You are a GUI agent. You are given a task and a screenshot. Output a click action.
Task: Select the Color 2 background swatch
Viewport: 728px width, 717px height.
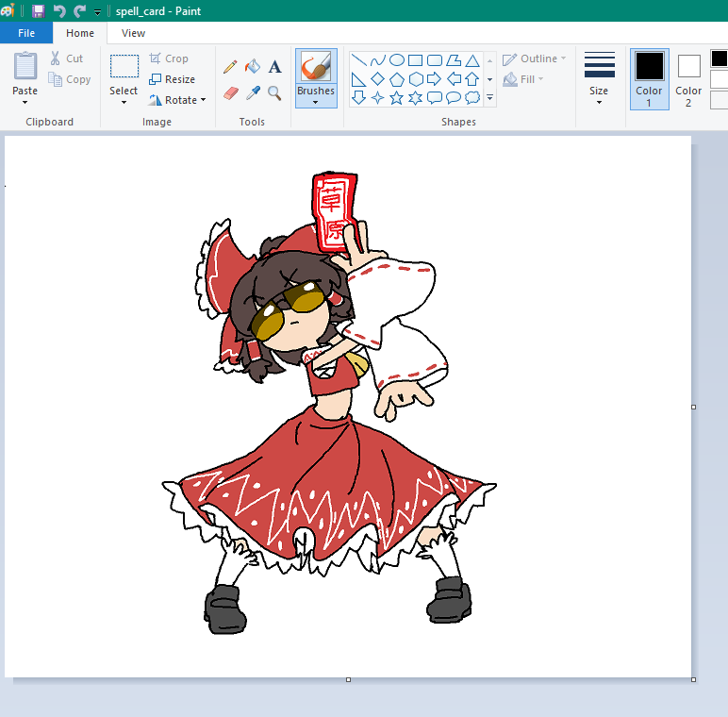click(688, 78)
